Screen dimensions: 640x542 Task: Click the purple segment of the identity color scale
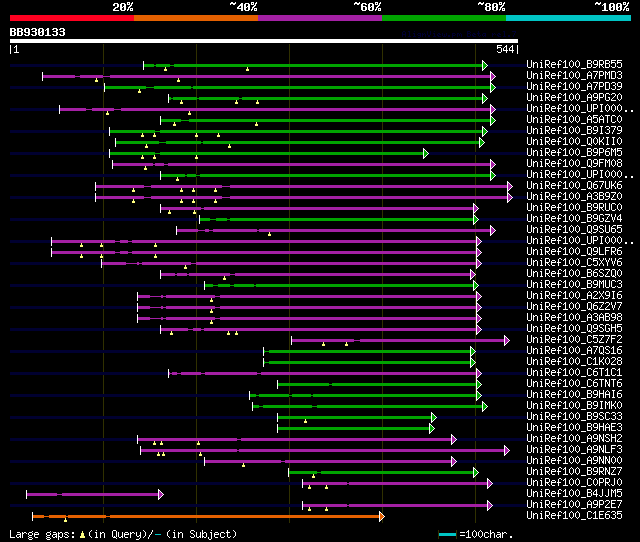point(320,18)
